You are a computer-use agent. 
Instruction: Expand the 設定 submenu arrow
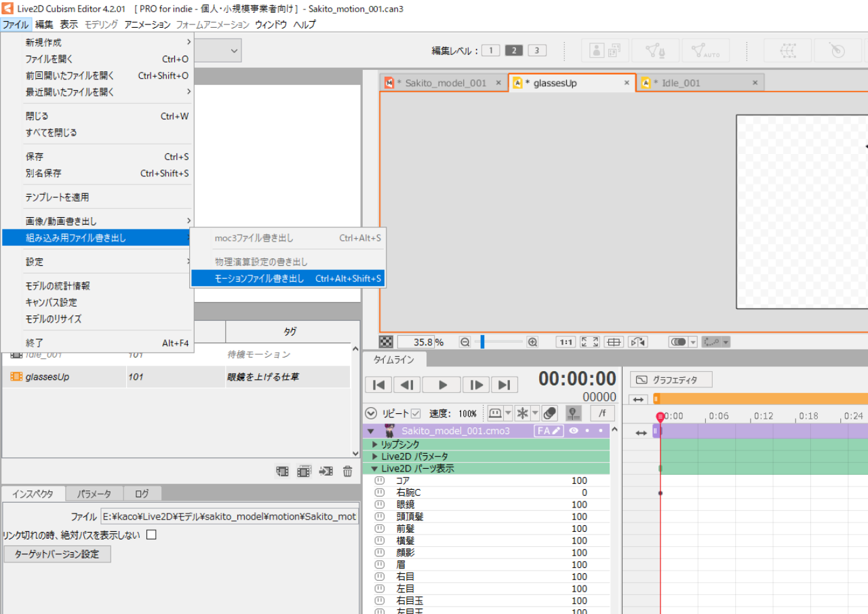[x=189, y=262]
